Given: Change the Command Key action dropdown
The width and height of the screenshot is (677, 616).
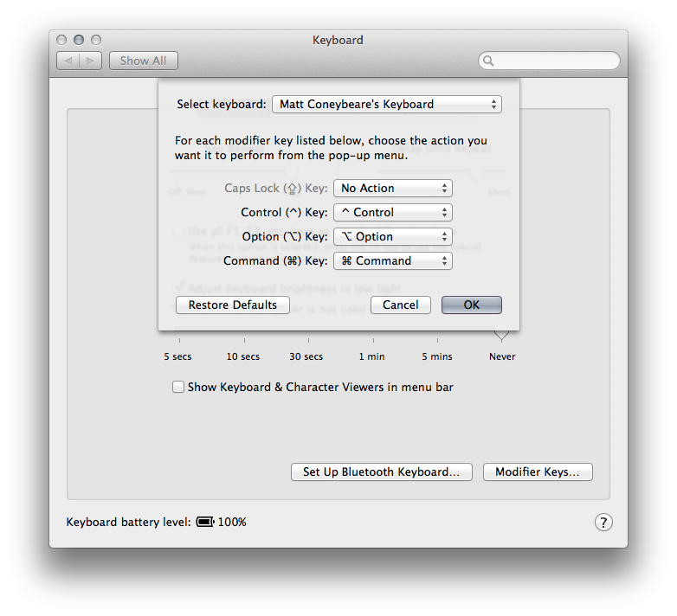Looking at the screenshot, I should point(392,260).
